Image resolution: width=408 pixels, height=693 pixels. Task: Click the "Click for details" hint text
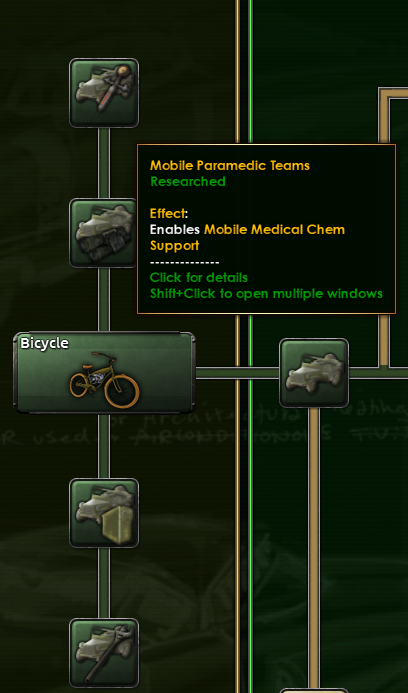[x=199, y=278]
